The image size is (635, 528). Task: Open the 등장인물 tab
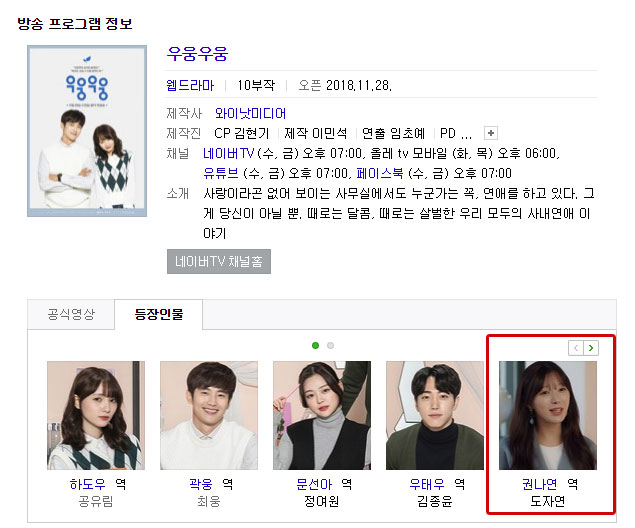(159, 314)
